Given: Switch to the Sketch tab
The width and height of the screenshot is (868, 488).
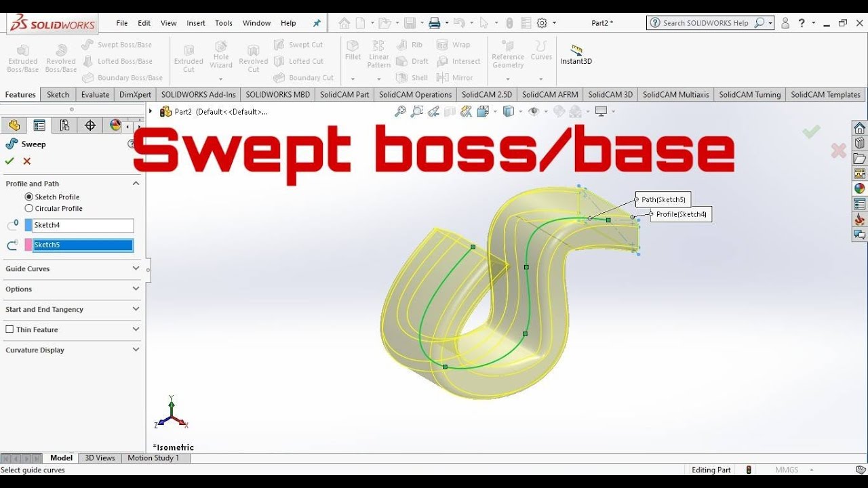Looking at the screenshot, I should click(58, 95).
